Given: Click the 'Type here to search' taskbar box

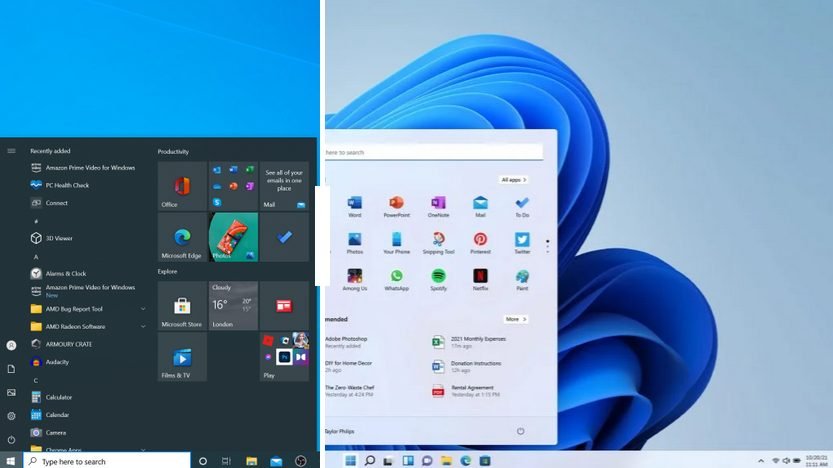Looking at the screenshot, I should click(x=107, y=461).
